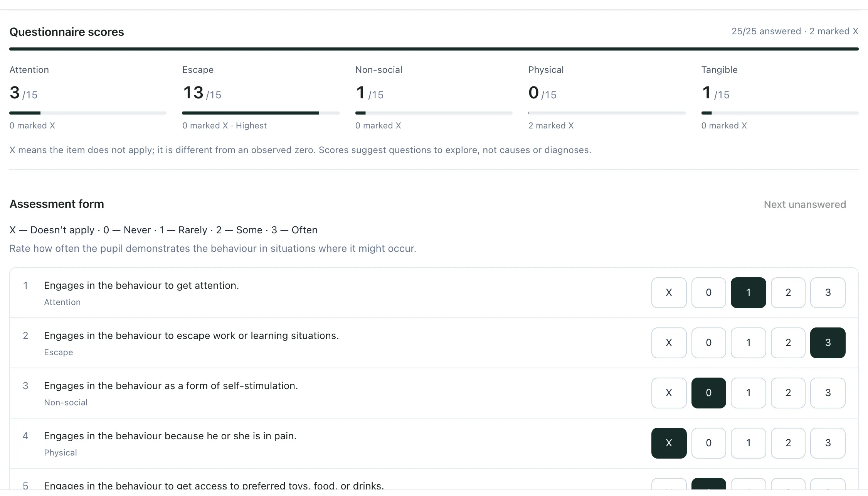868x496 pixels.
Task: Rate question 1 attention as 3
Action: (828, 293)
